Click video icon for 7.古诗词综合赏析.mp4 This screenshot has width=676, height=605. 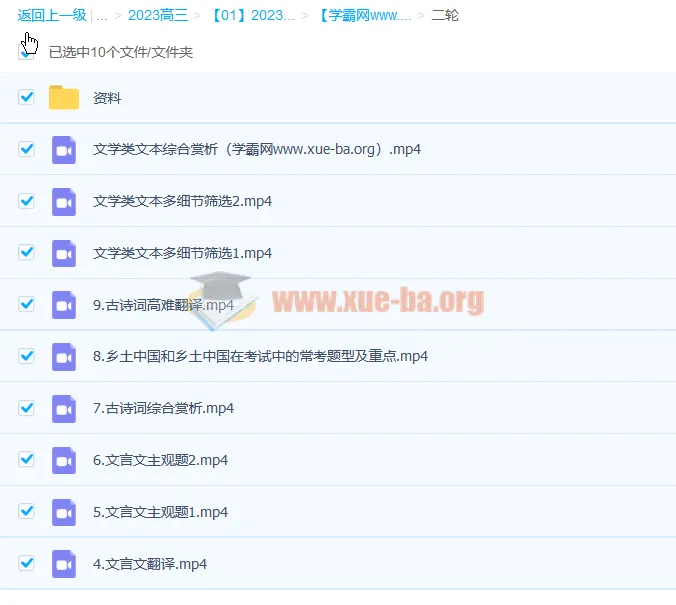64,408
